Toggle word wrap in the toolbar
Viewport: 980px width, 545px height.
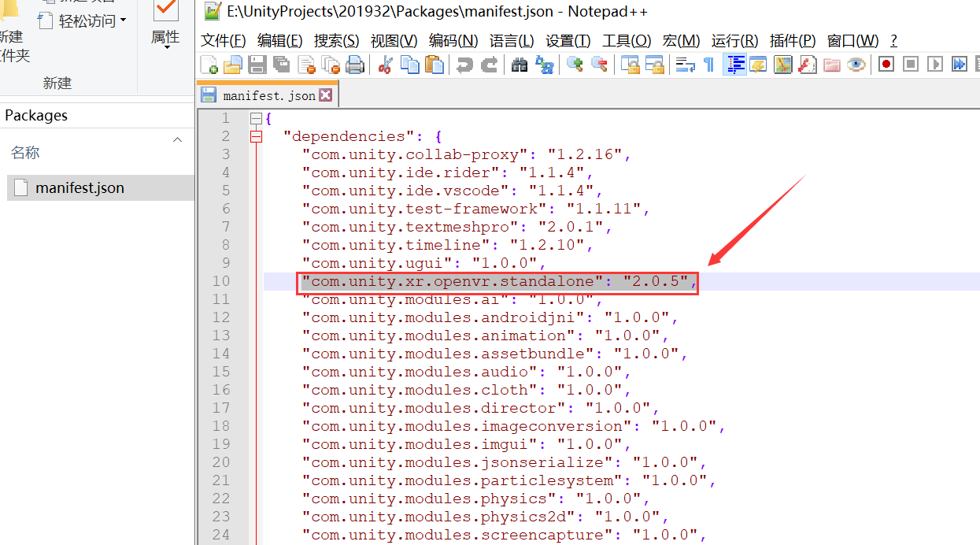tap(686, 65)
